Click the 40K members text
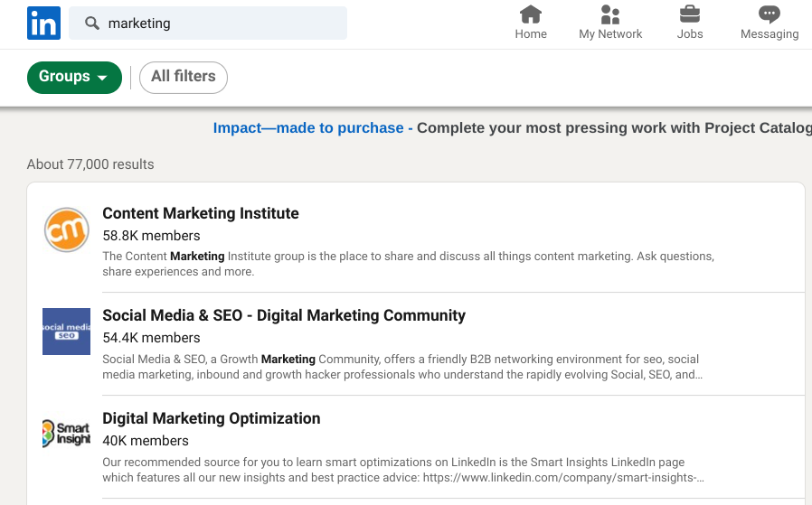Viewport: 812px width, 505px height. (146, 440)
